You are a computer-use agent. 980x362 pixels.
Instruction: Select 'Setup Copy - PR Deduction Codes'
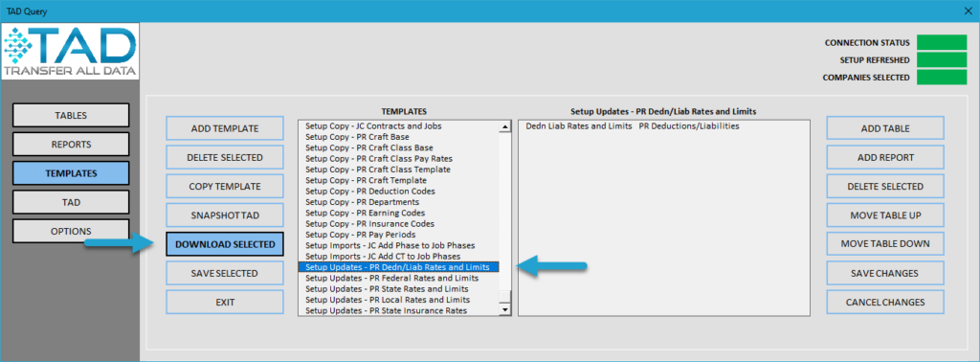[x=399, y=191]
